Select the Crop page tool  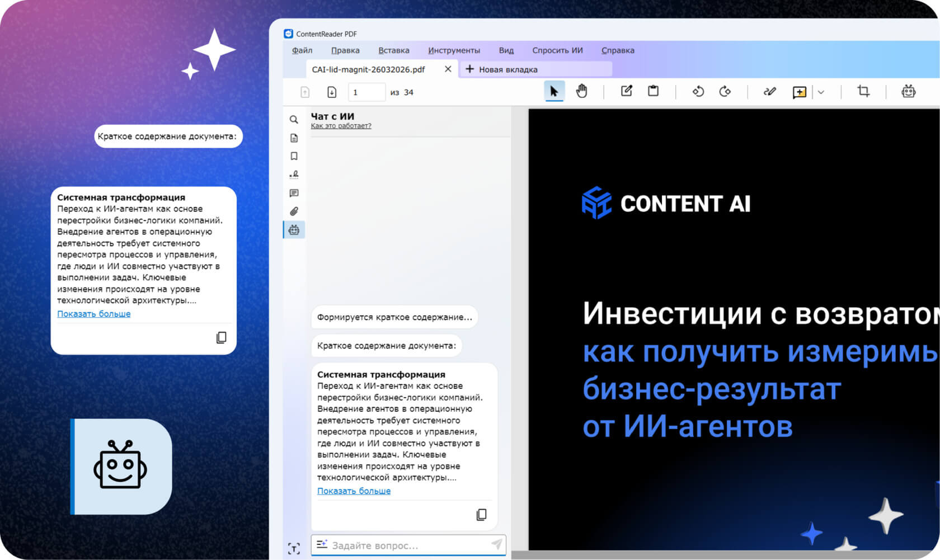(x=863, y=91)
